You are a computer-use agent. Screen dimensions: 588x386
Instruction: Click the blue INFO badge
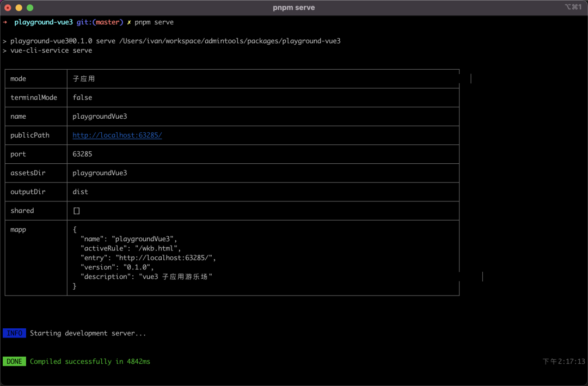(x=14, y=333)
